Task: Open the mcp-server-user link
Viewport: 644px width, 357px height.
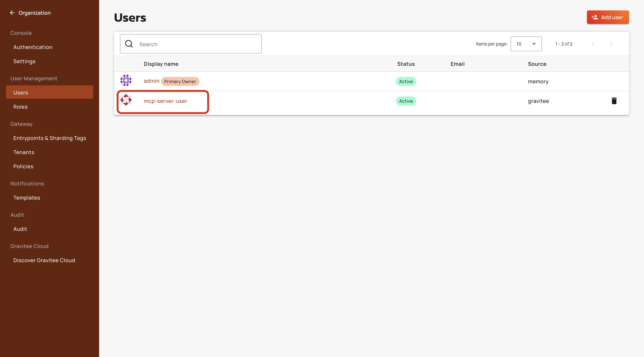Action: click(165, 101)
